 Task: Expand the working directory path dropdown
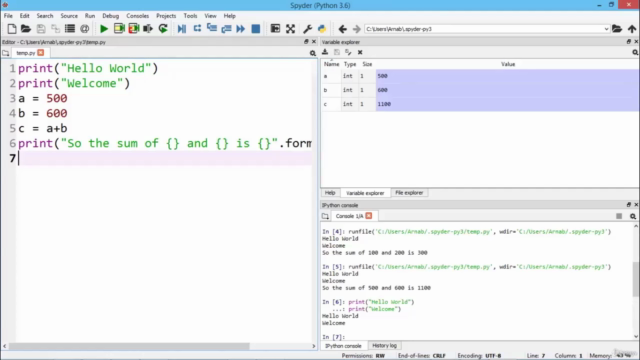606,29
